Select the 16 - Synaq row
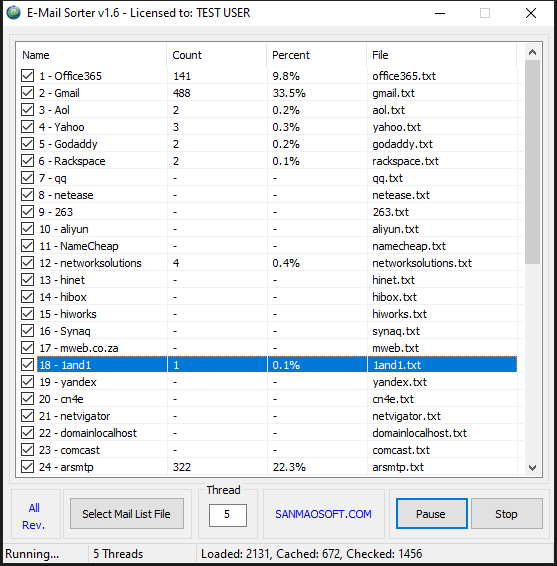 click(267, 331)
